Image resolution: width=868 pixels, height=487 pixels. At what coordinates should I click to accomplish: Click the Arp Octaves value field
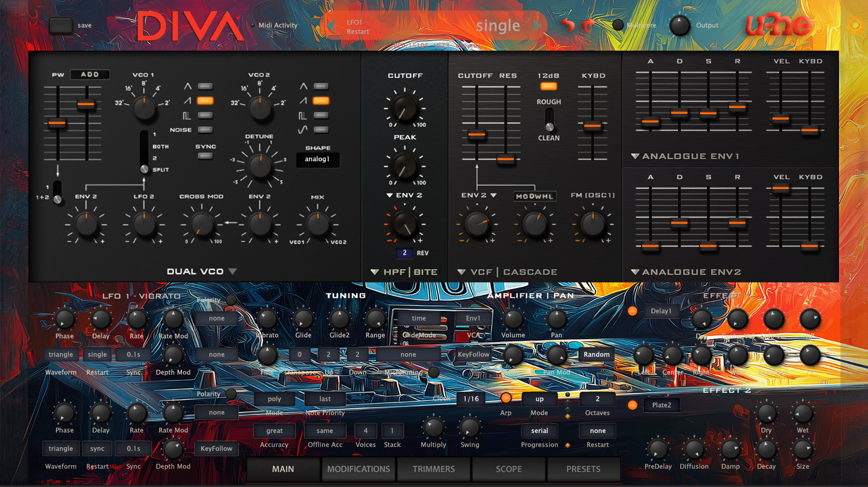(597, 399)
